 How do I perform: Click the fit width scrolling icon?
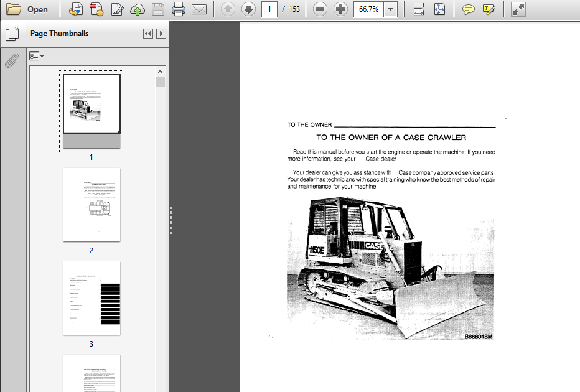pyautogui.click(x=419, y=9)
